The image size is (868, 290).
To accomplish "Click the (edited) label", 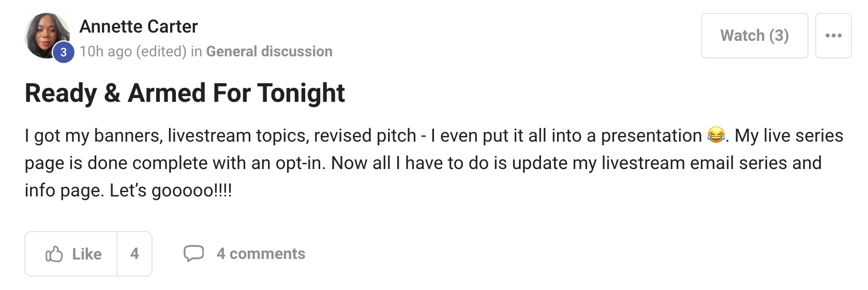I will click(161, 52).
